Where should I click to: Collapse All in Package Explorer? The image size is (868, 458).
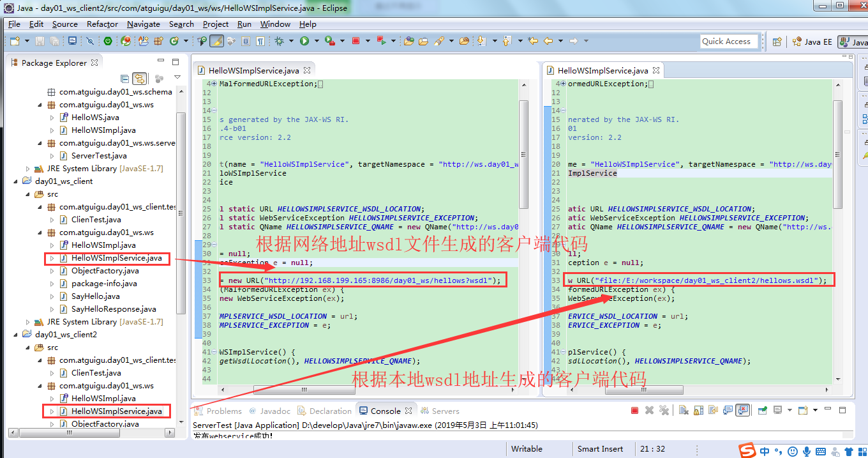click(x=125, y=79)
